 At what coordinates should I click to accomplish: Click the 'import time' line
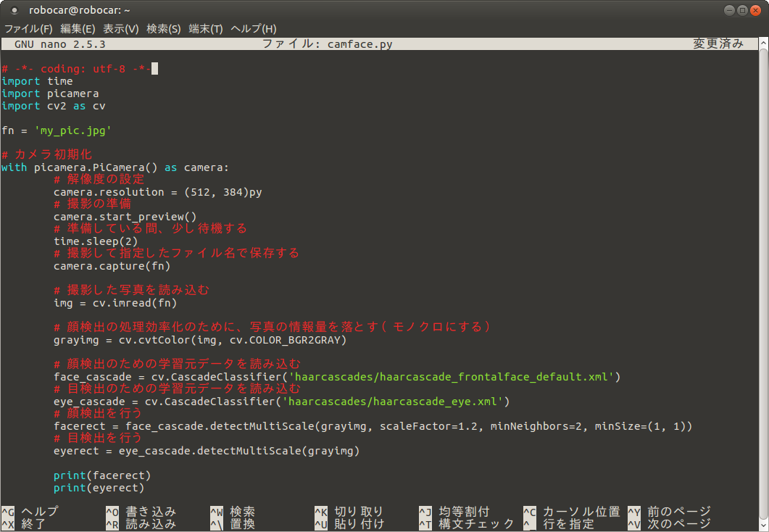pyautogui.click(x=37, y=81)
